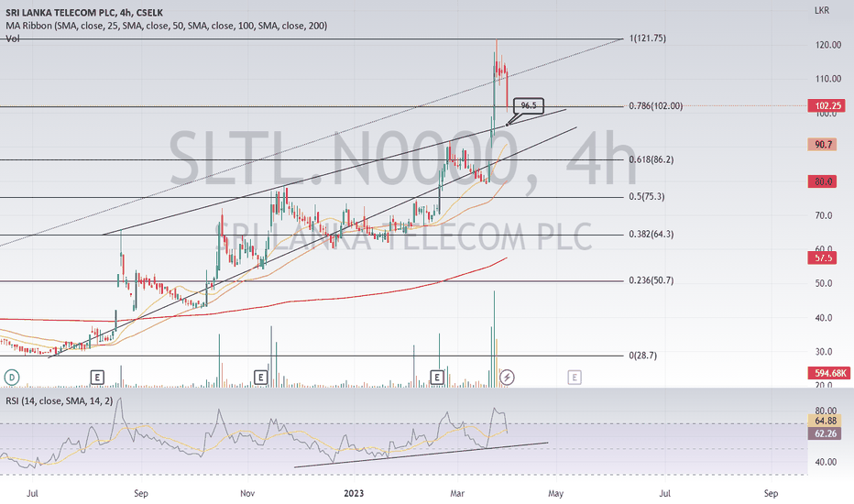Click the Fibonacci level label 0(28.7)
This screenshot has width=854, height=504.
coord(642,356)
